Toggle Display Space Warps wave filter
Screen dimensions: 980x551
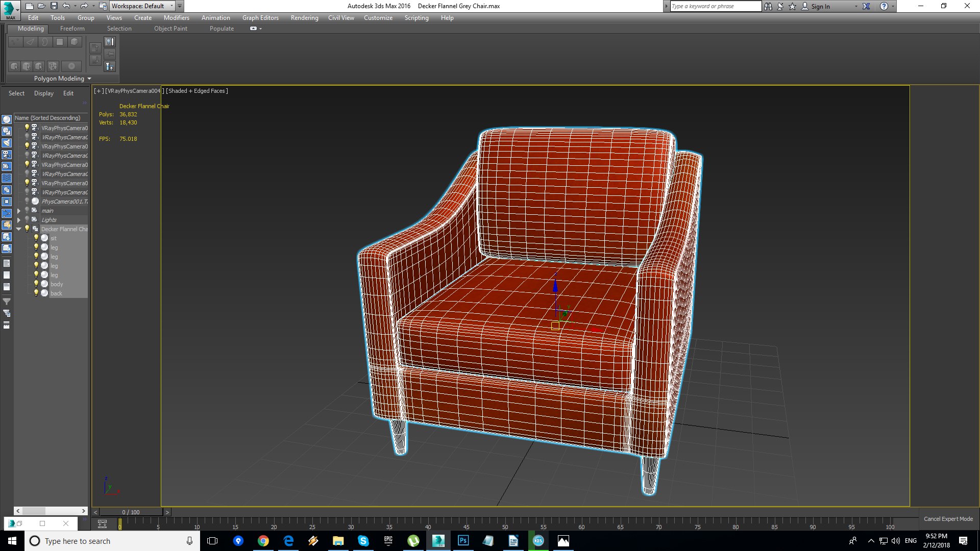[7, 178]
